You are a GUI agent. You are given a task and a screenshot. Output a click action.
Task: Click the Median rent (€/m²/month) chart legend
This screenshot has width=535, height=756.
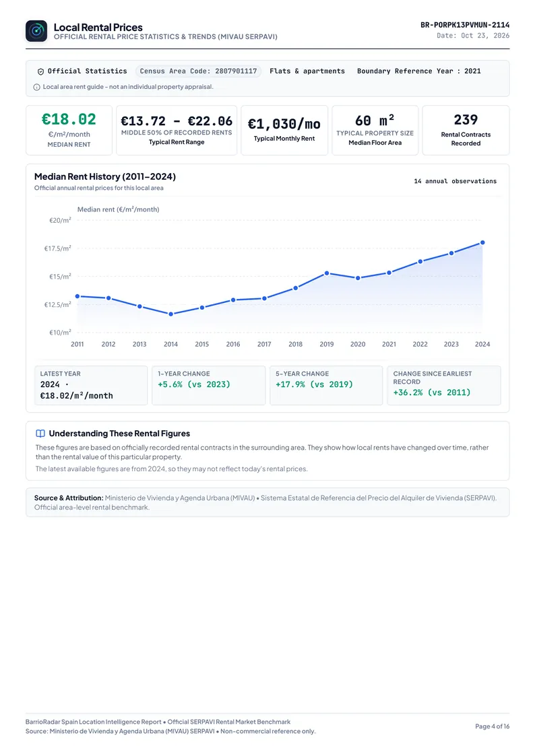(118, 209)
